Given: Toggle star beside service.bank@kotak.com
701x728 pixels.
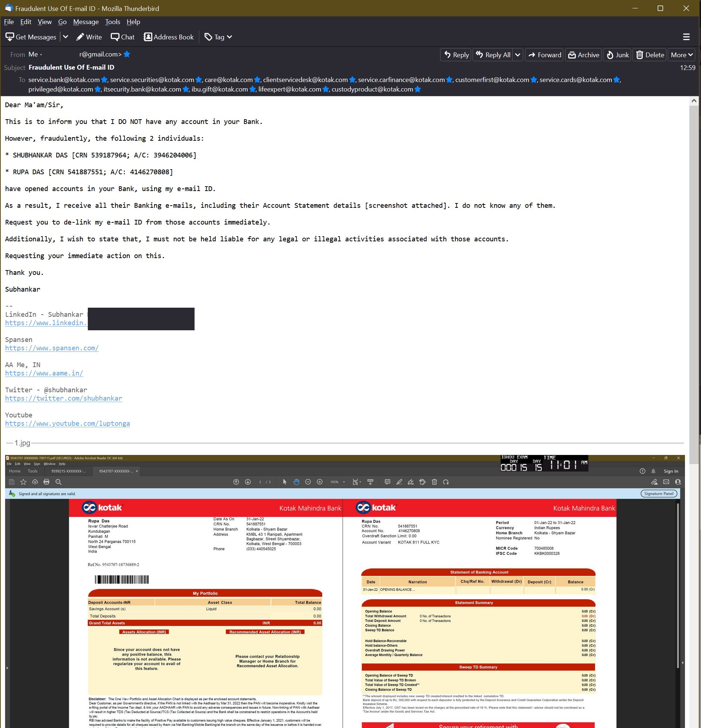Looking at the screenshot, I should pyautogui.click(x=104, y=80).
